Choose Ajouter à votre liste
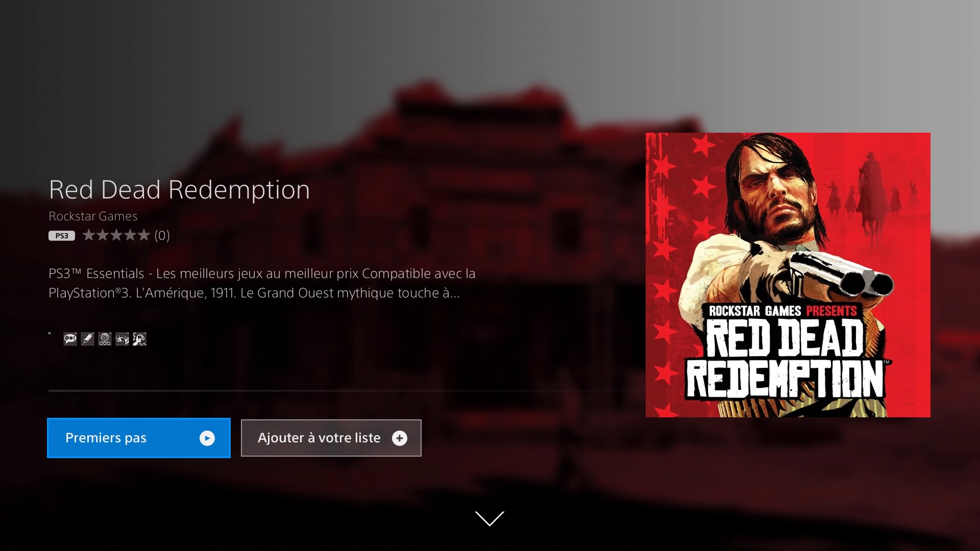980x551 pixels. tap(331, 438)
